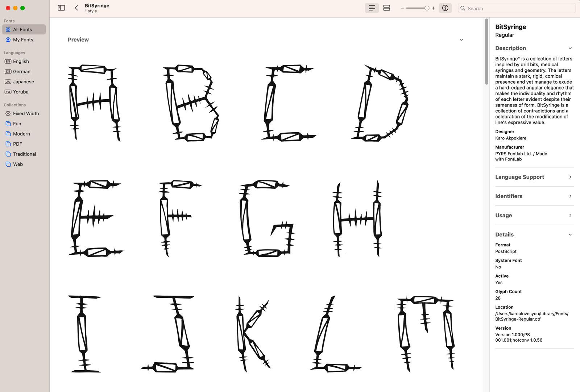Image resolution: width=580 pixels, height=392 pixels.
Task: Click the Modern collection icon
Action: (8, 134)
